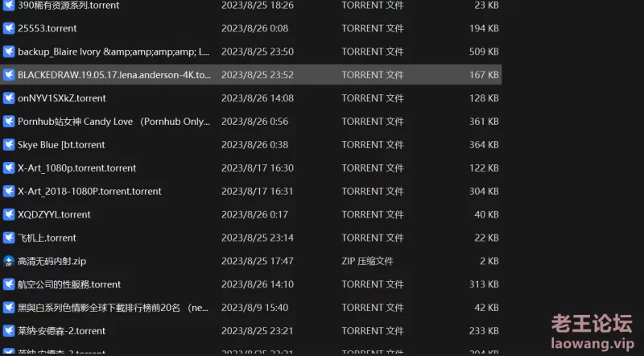Select the size value 361 KB
Screen dimensions: 644x356
click(484, 122)
